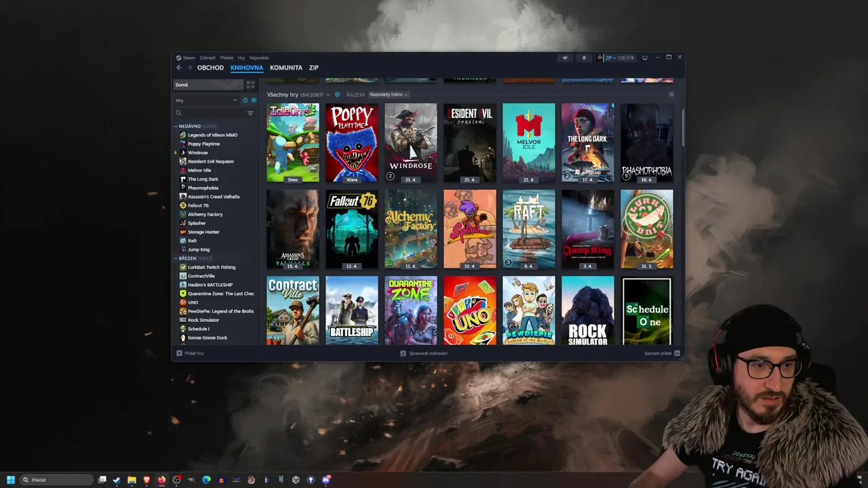Image resolution: width=868 pixels, height=488 pixels.
Task: Select Goose Goose Duck in sidebar
Action: point(208,338)
